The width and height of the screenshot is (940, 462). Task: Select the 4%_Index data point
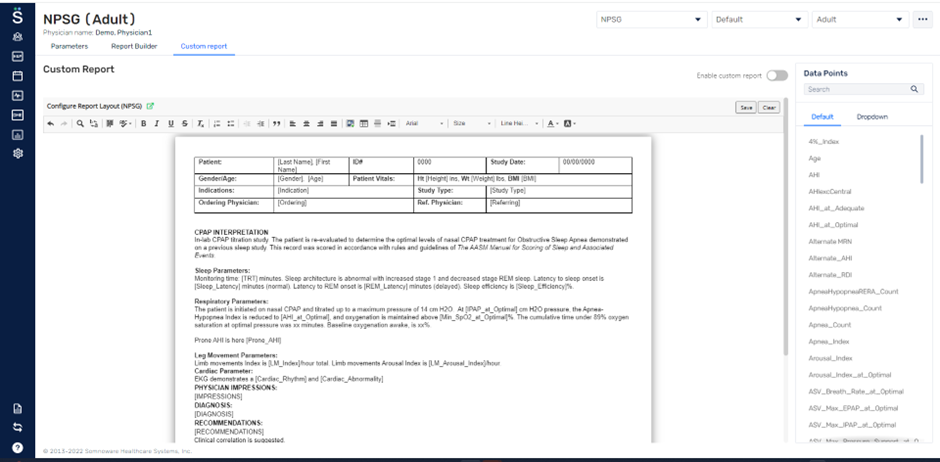(x=823, y=142)
